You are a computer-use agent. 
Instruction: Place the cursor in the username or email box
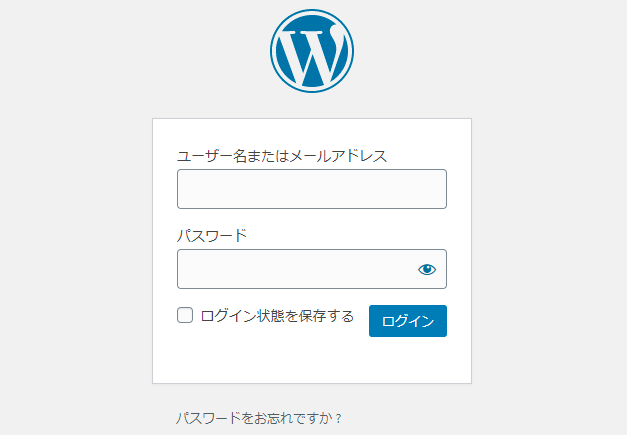pos(312,189)
